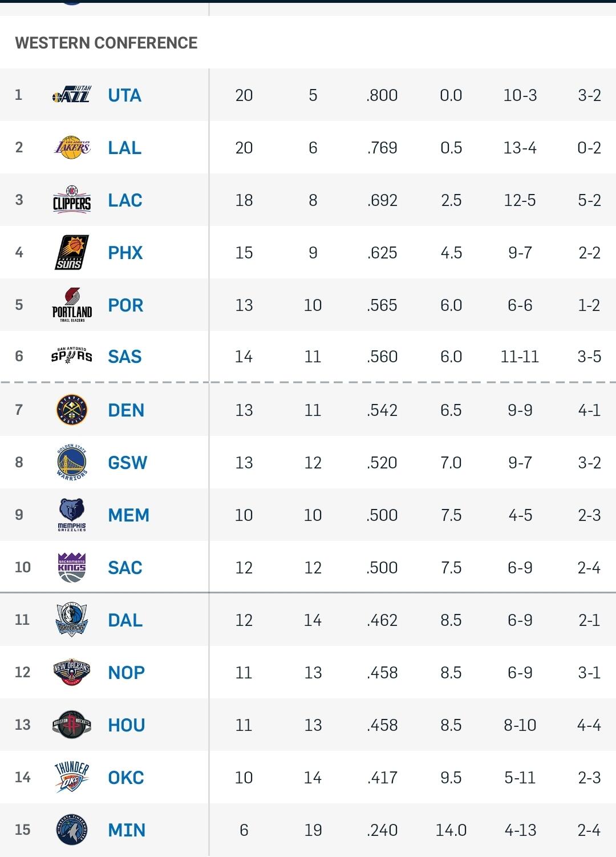This screenshot has width=616, height=857.
Task: Click the San Antonio Spurs logo
Action: pos(72,357)
